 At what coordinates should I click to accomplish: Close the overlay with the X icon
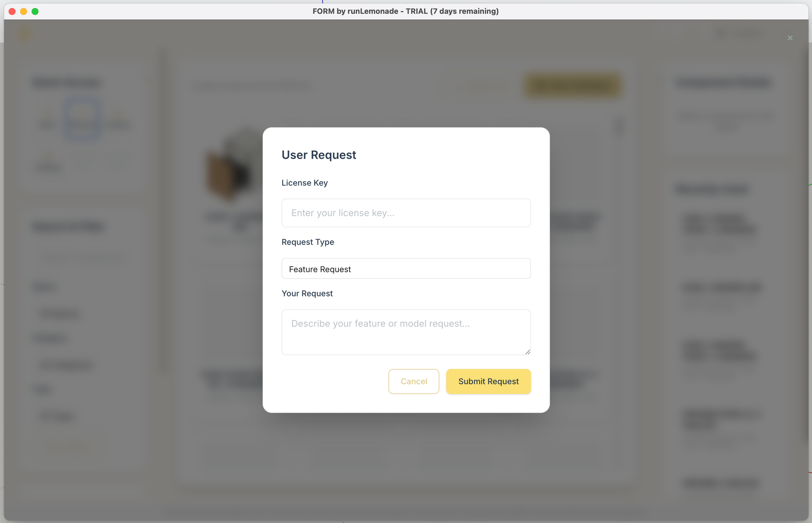tap(790, 38)
